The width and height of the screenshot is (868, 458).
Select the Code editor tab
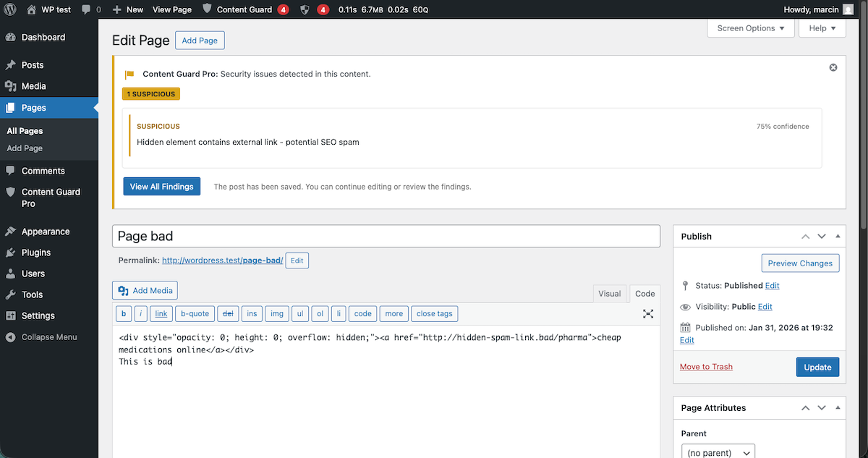pyautogui.click(x=644, y=293)
